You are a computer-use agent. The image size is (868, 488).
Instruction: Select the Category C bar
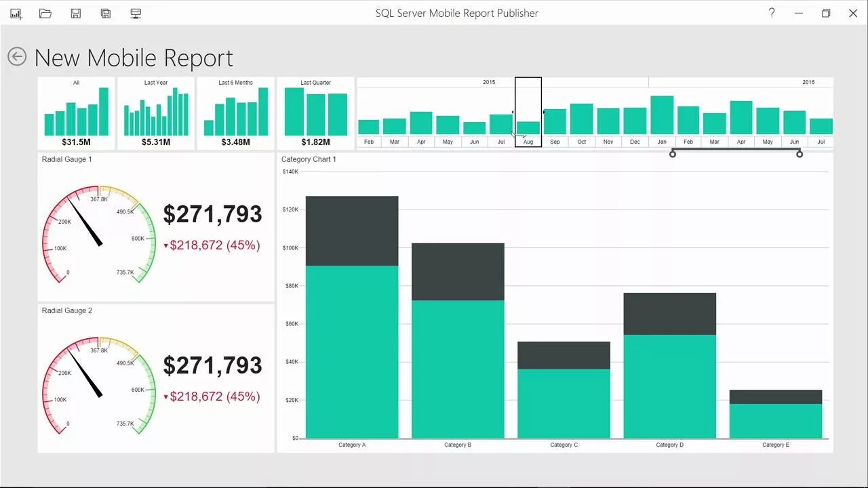564,390
